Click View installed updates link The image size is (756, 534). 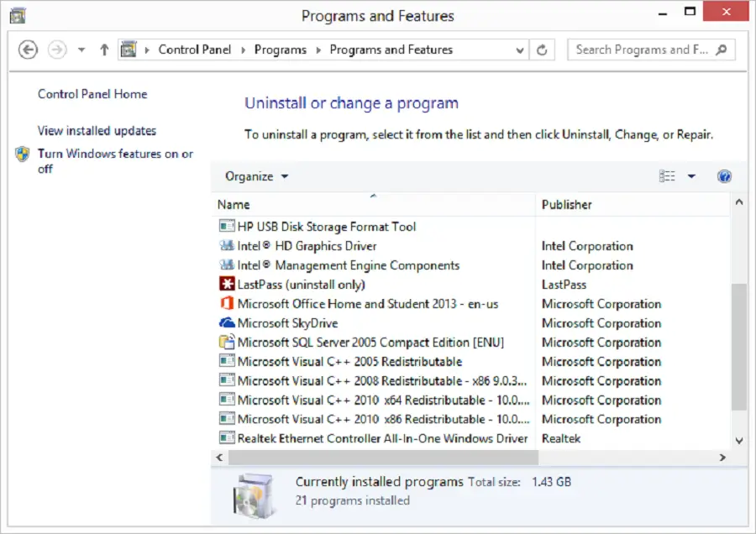[97, 131]
